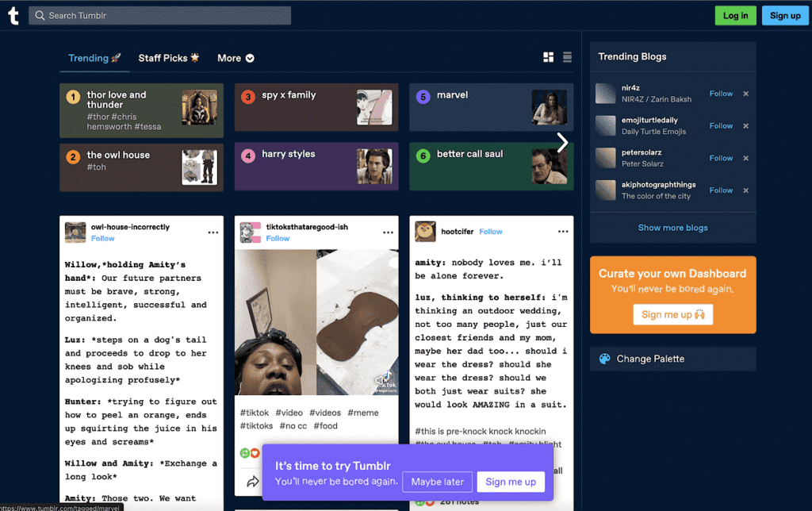This screenshot has height=511, width=812.
Task: Open owl-house-incorrectly blog name
Action: [x=130, y=227]
